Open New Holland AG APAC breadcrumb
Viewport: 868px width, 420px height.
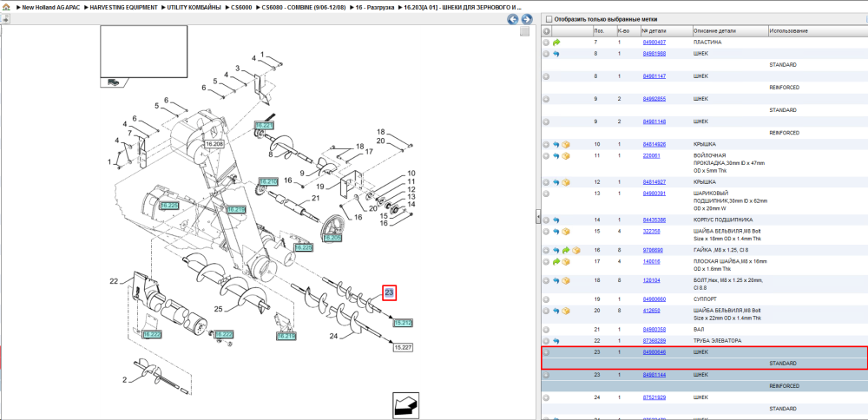[x=50, y=8]
